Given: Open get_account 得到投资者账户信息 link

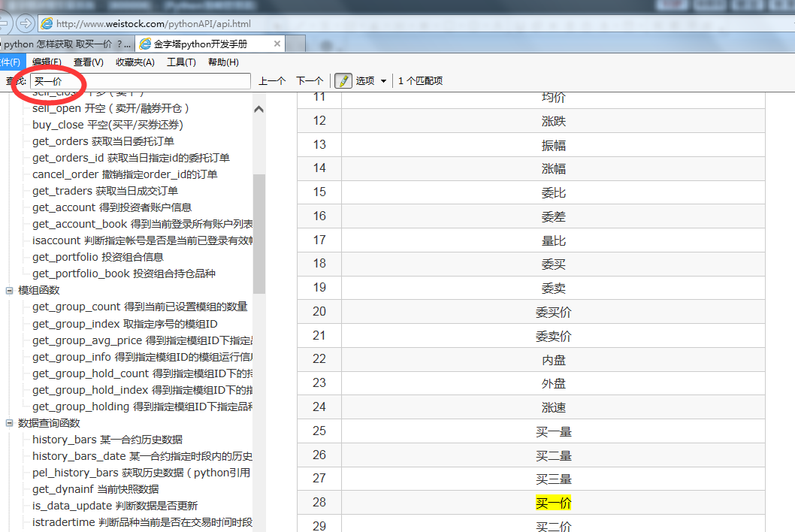Looking at the screenshot, I should pos(112,207).
